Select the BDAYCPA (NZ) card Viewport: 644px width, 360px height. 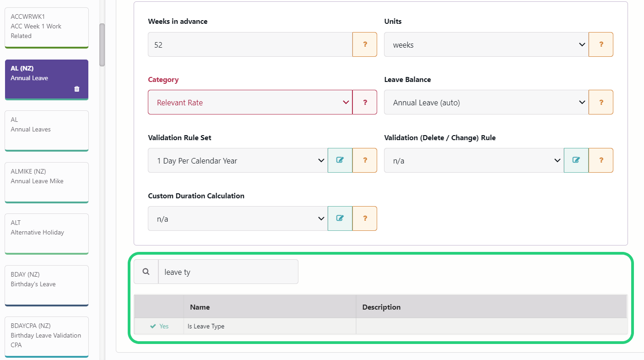[x=47, y=337]
